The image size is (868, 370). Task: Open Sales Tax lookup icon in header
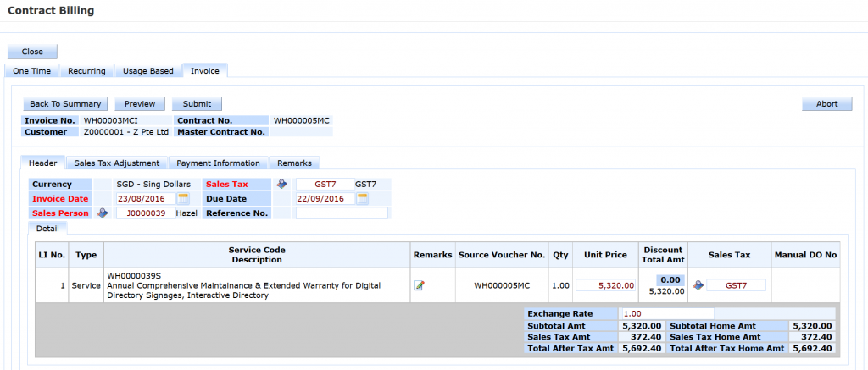[x=282, y=184]
